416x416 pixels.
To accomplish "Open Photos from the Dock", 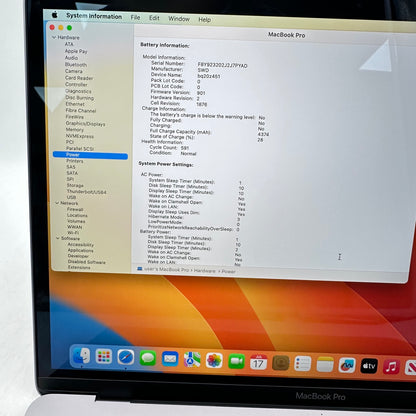I will (x=214, y=361).
